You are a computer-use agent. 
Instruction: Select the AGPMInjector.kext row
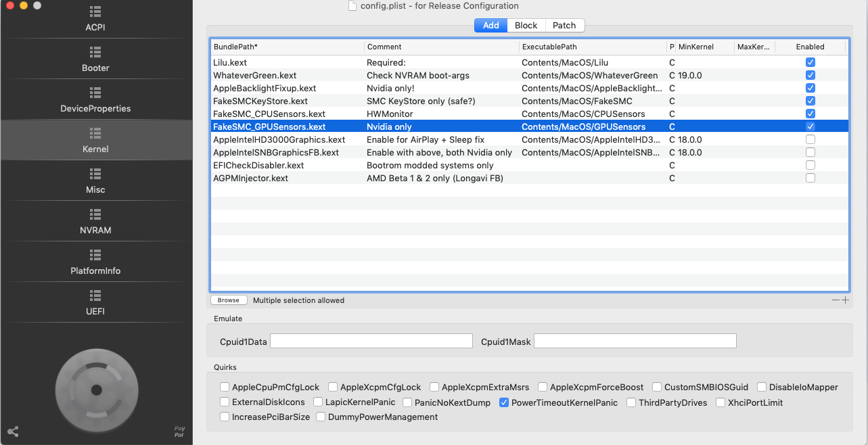click(x=530, y=178)
